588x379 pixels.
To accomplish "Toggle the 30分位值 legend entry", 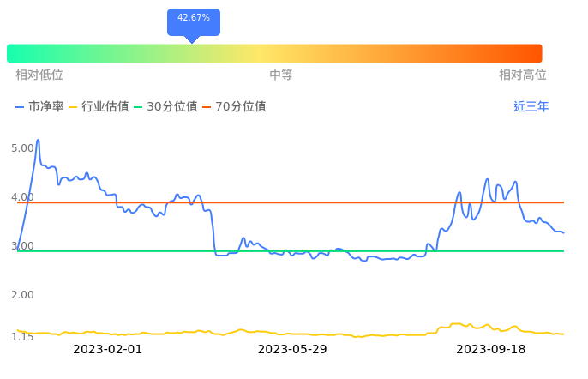I will 165,107.
